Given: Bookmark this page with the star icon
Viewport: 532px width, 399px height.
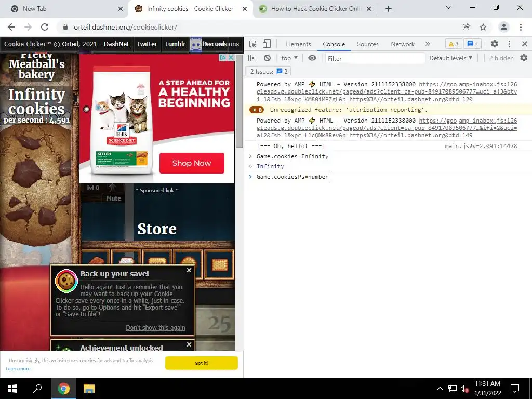Looking at the screenshot, I should pos(483,27).
